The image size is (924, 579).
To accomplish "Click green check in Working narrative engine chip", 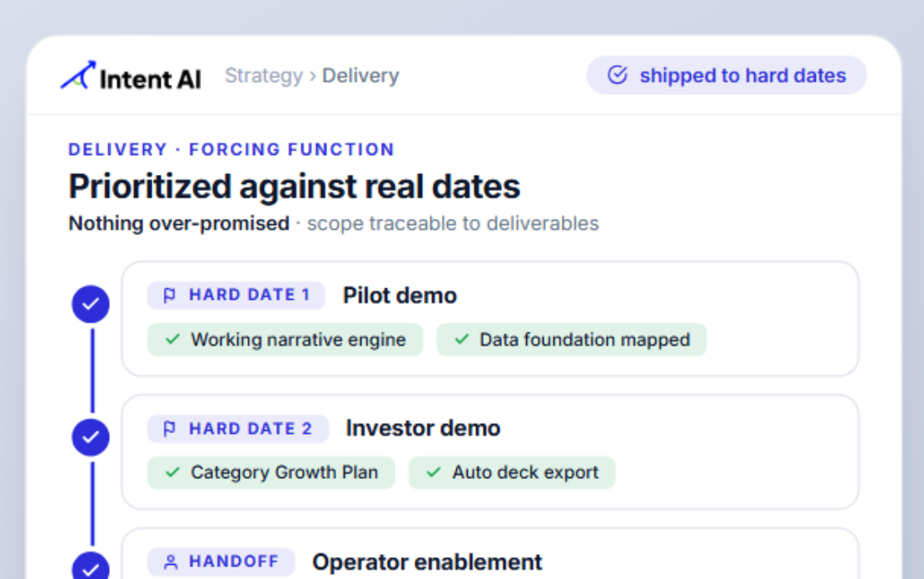I will pyautogui.click(x=172, y=340).
